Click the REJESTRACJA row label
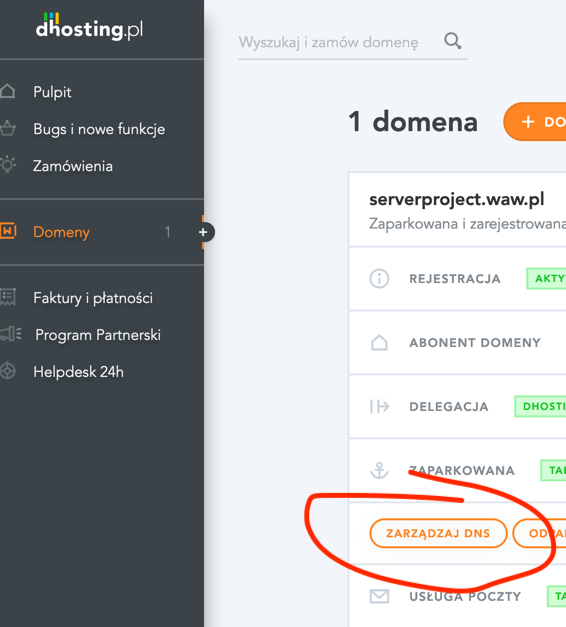This screenshot has width=566, height=627. coord(455,279)
